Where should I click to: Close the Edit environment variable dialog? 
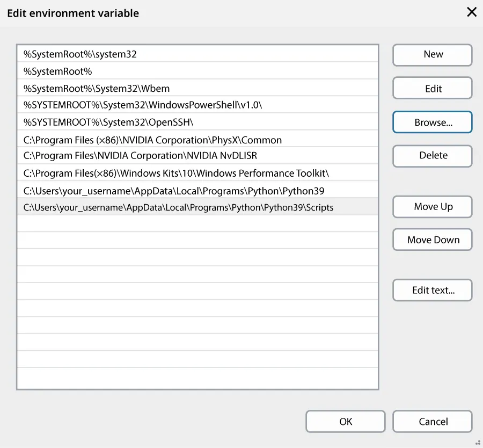click(x=471, y=12)
